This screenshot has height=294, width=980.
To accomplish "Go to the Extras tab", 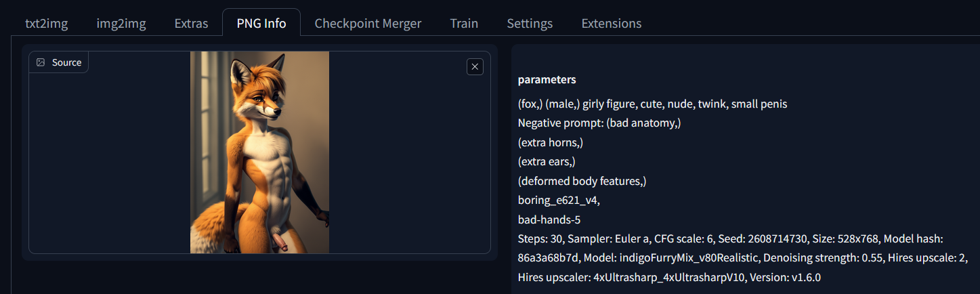I will (x=191, y=23).
